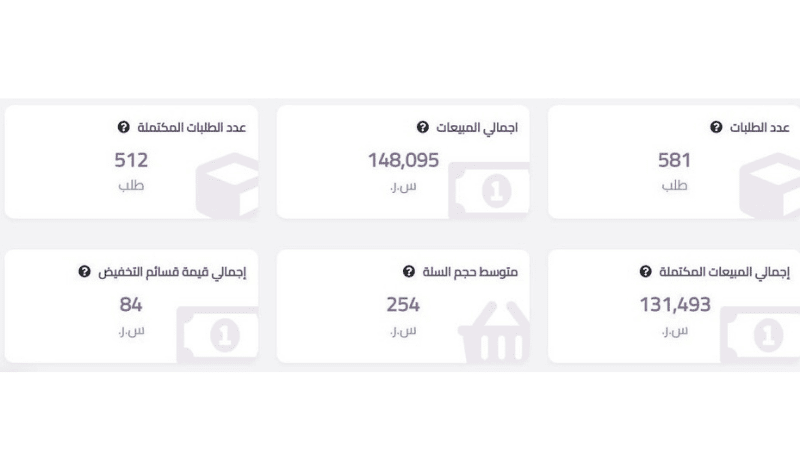Click the box icon in عدد الطلبات card
This screenshot has height=470, width=800.
coord(769,186)
